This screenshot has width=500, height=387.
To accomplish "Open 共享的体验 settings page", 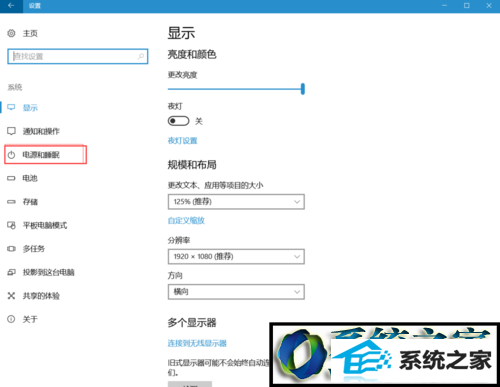I will (x=41, y=296).
